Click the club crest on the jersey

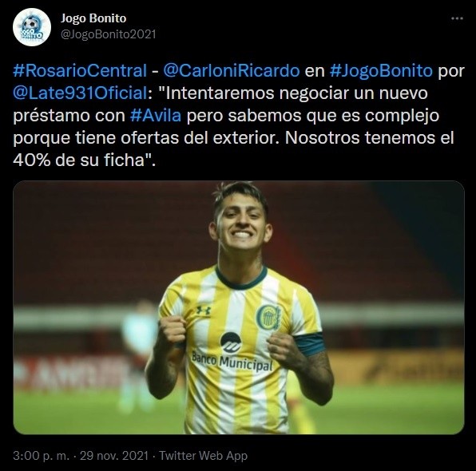point(268,318)
